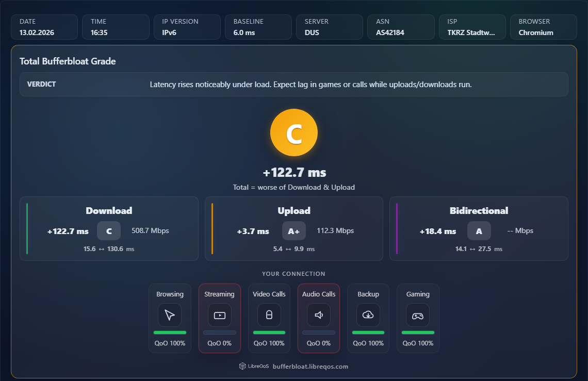
Task: Click the YOUR CONNECTION heading
Action: pos(293,274)
